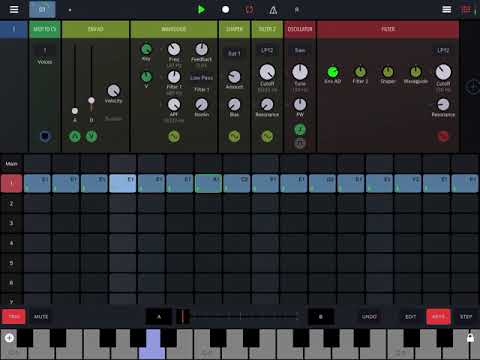Tap the red Filter output jack
Image resolution: width=480 pixels, height=360 pixels.
443,136
